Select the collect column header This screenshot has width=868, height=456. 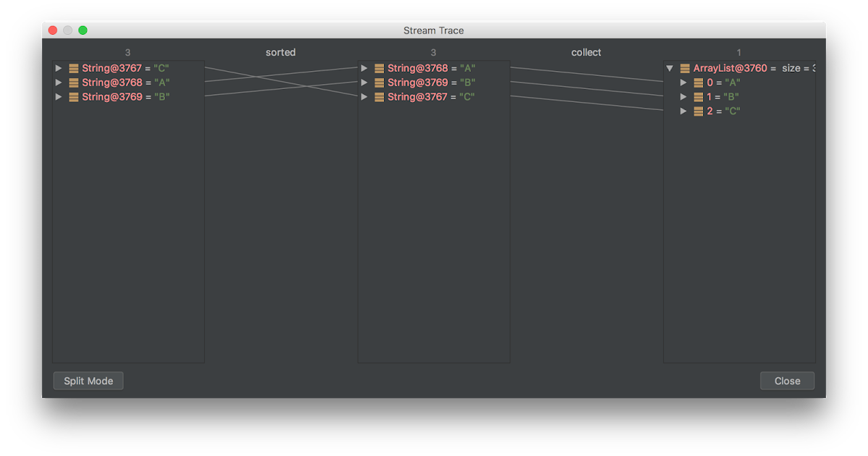click(586, 52)
